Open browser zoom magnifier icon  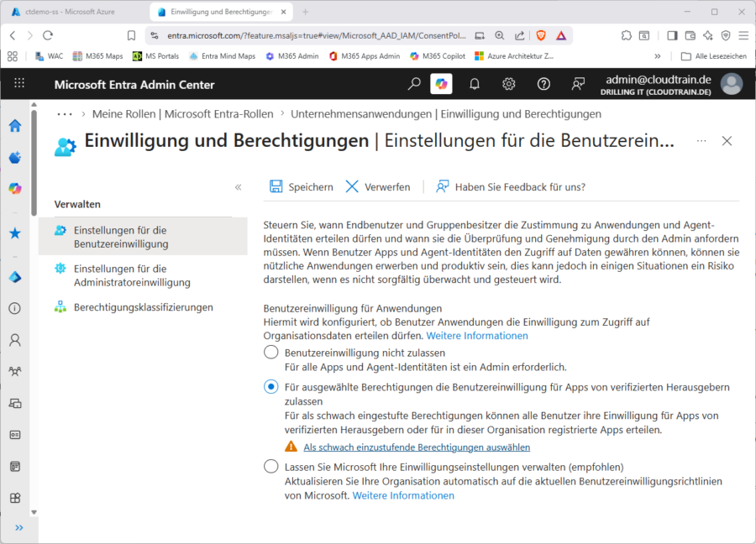(x=500, y=35)
